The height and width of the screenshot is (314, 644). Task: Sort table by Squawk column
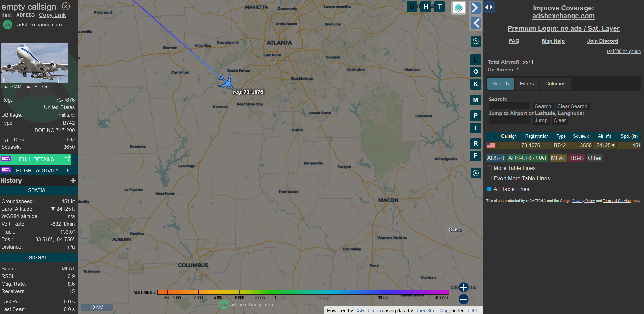click(581, 136)
